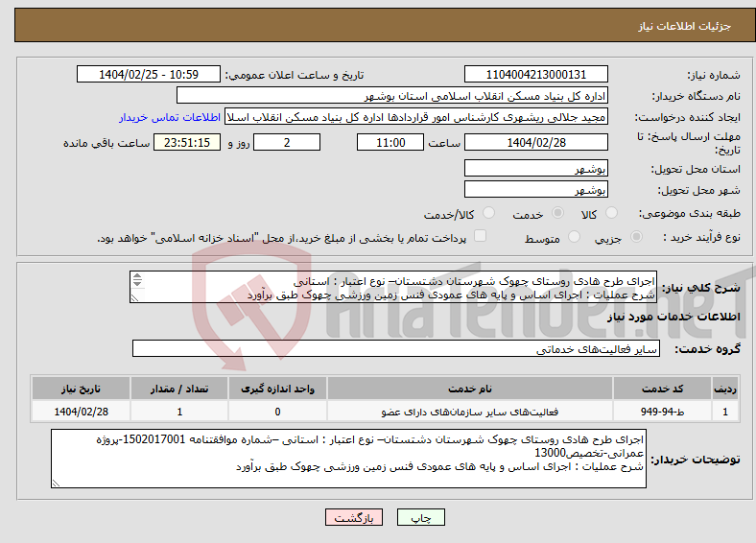Click the service name cell فعالیت‌های سایر سازمان‌های دارای عضو

[469, 412]
